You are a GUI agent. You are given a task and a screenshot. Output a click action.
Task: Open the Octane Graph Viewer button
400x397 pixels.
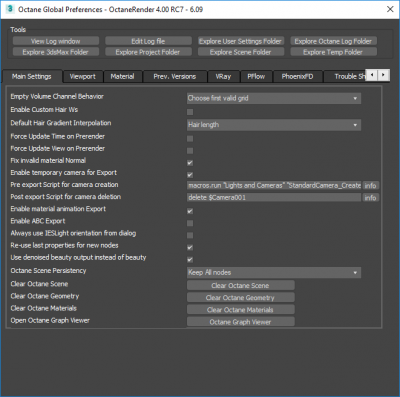coord(240,322)
